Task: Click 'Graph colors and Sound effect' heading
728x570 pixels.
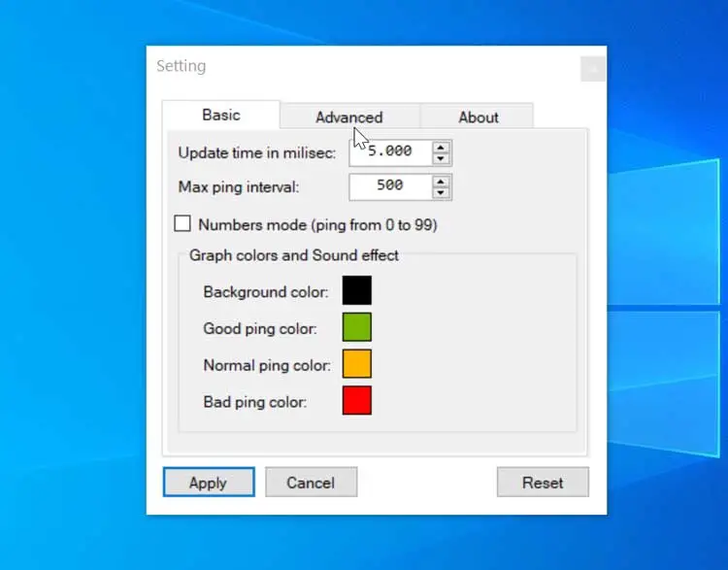Action: 294,255
